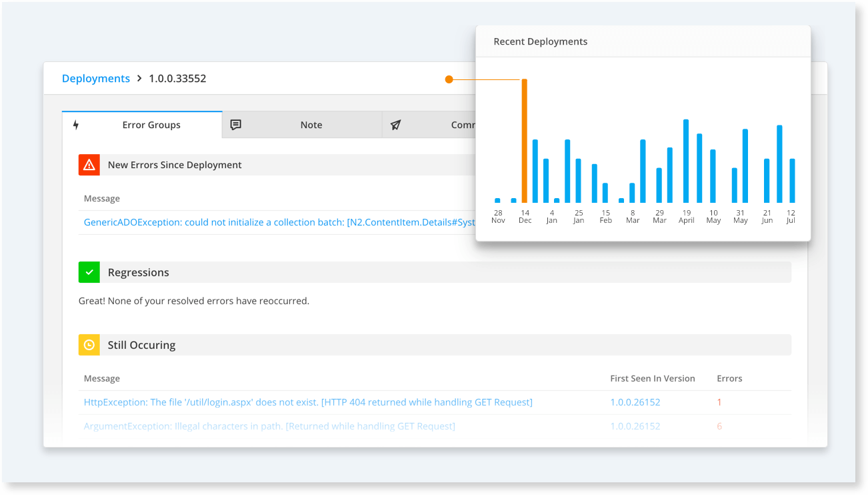The height and width of the screenshot is (495, 868).
Task: Click the paper plane icon on third tab
Action: click(x=396, y=125)
